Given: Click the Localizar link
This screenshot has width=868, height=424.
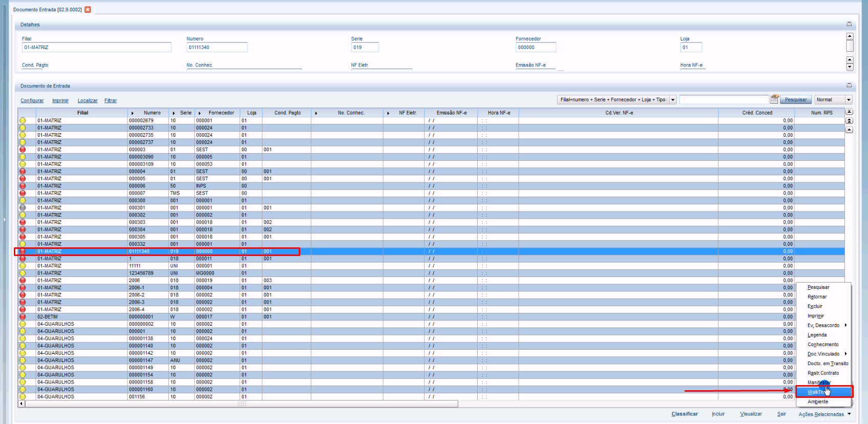Looking at the screenshot, I should 87,100.
